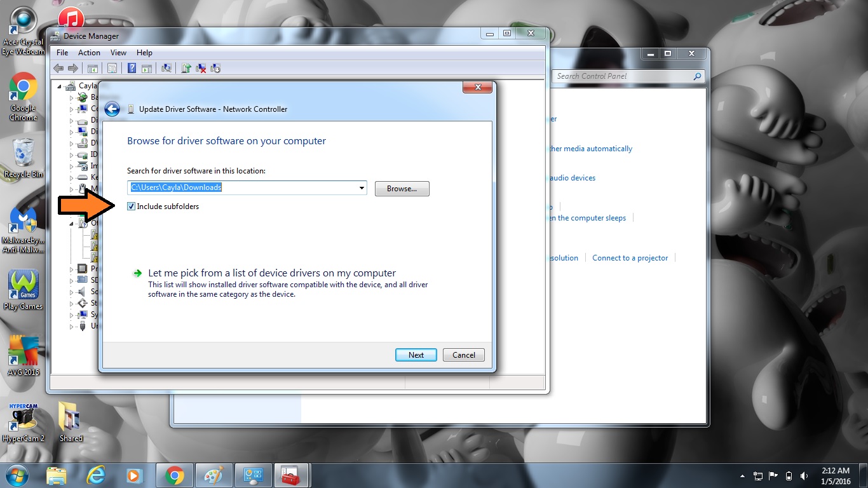
Task: Expand the DVD drive category node in device tree
Action: coord(72,143)
